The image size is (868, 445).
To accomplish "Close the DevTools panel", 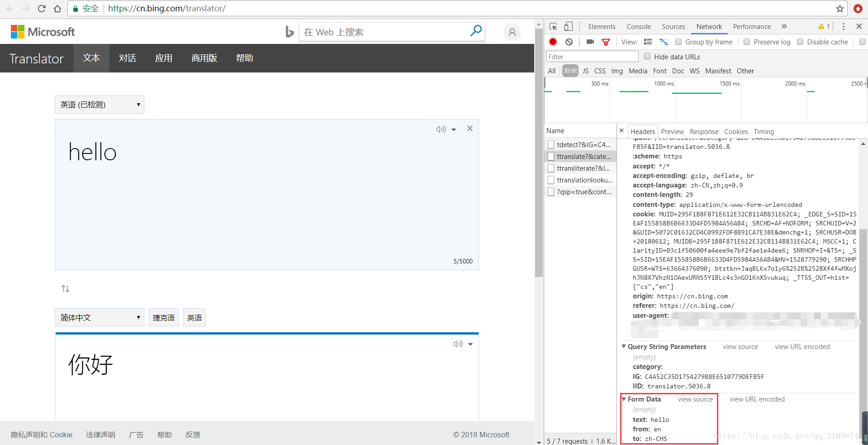I will pyautogui.click(x=859, y=27).
